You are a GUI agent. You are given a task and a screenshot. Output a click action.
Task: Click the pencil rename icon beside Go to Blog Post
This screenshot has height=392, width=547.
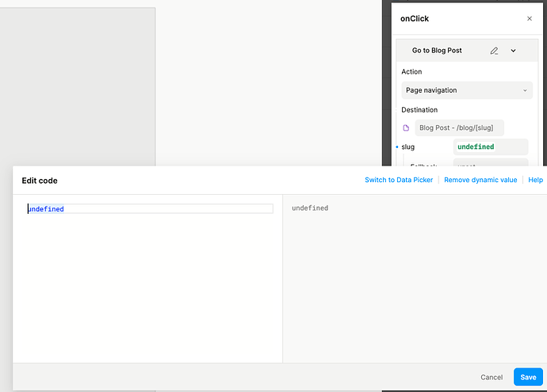[494, 51]
